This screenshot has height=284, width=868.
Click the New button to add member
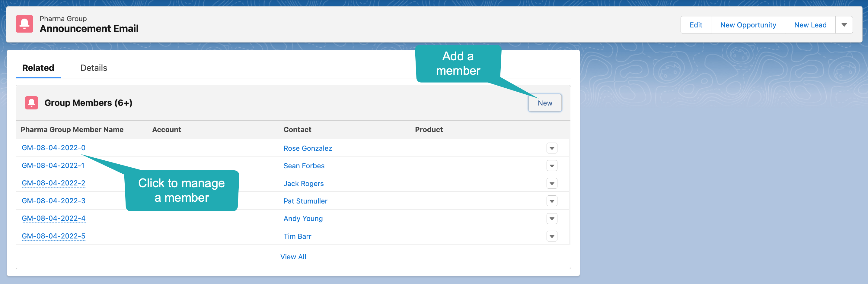coord(544,103)
